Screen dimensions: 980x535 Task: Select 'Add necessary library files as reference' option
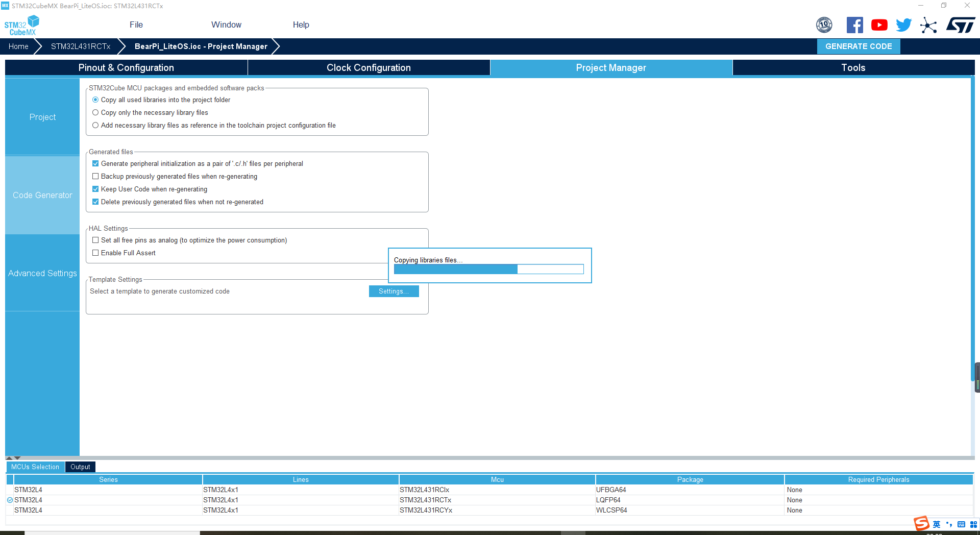click(95, 126)
